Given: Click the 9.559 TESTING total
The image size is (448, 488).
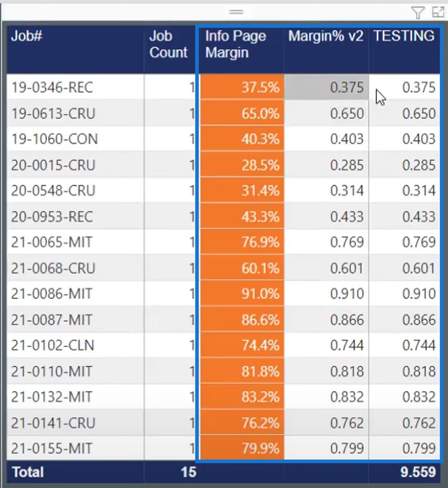Looking at the screenshot, I should (x=418, y=472).
